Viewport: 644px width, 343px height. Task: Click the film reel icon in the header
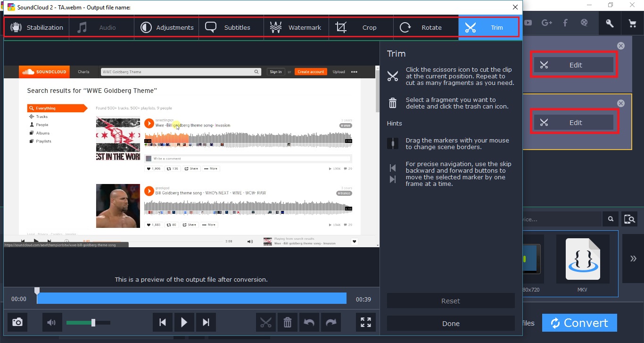click(x=584, y=23)
